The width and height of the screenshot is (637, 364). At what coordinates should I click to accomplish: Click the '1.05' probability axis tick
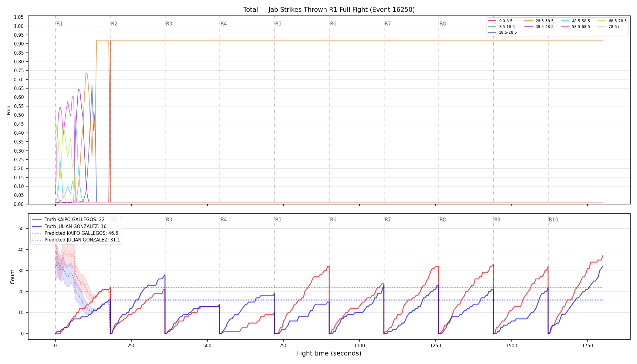(x=19, y=17)
